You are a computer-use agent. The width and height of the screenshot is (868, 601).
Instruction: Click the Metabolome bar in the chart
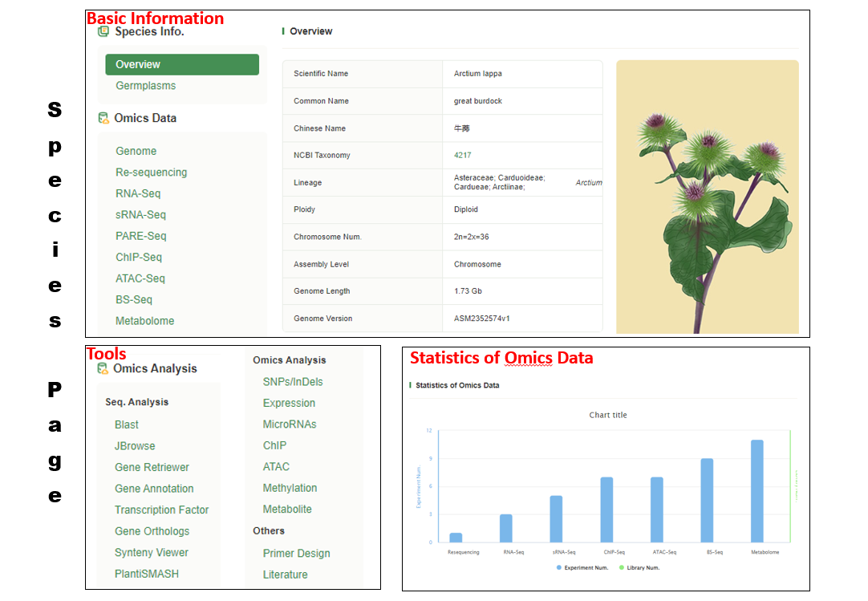click(x=756, y=491)
